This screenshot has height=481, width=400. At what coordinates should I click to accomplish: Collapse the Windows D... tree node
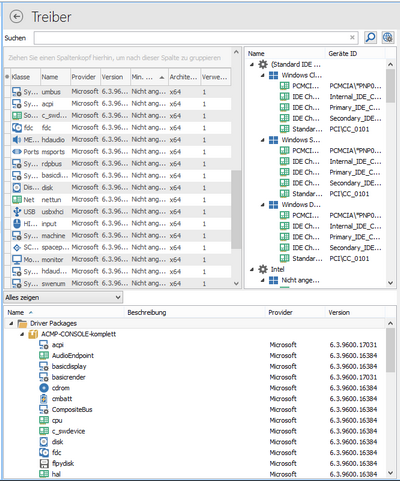point(263,205)
